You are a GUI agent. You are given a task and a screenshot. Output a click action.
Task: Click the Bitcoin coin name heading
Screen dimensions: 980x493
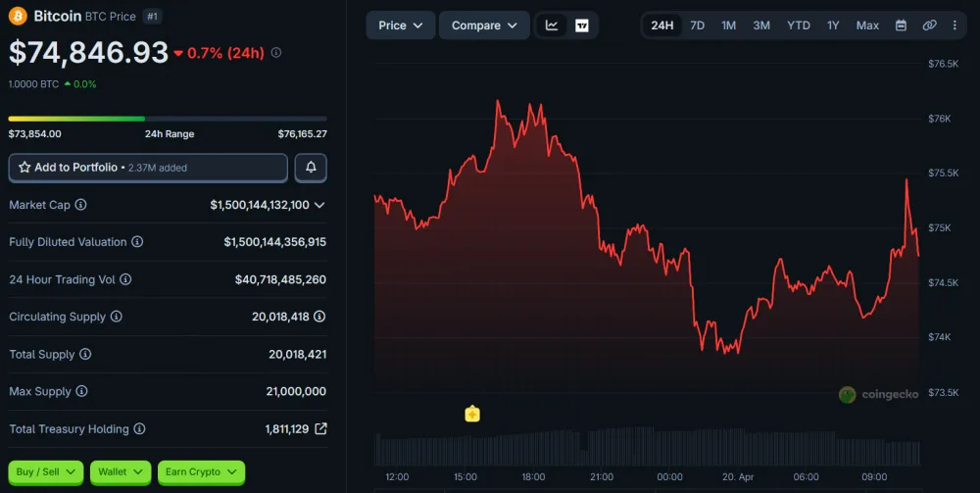pos(58,17)
